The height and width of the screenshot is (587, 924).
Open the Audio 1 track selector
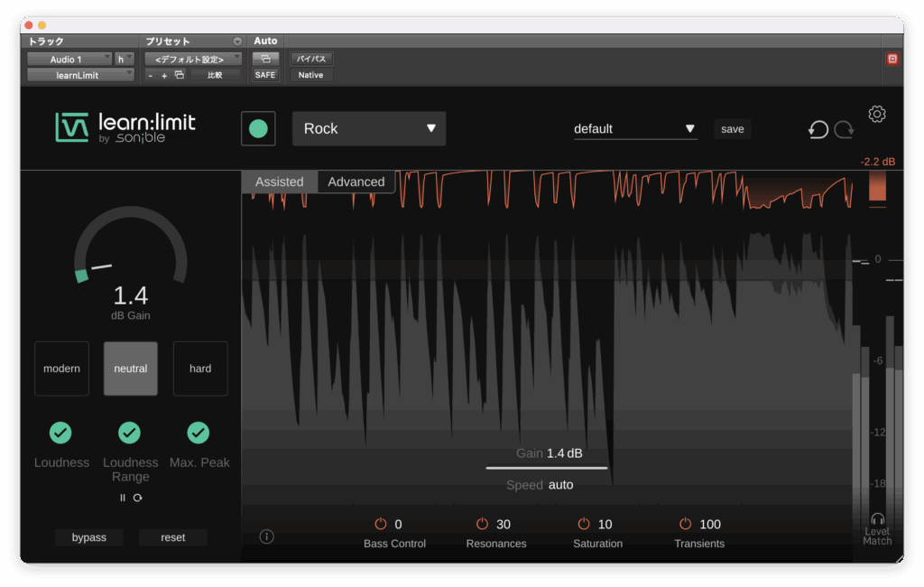pos(69,59)
